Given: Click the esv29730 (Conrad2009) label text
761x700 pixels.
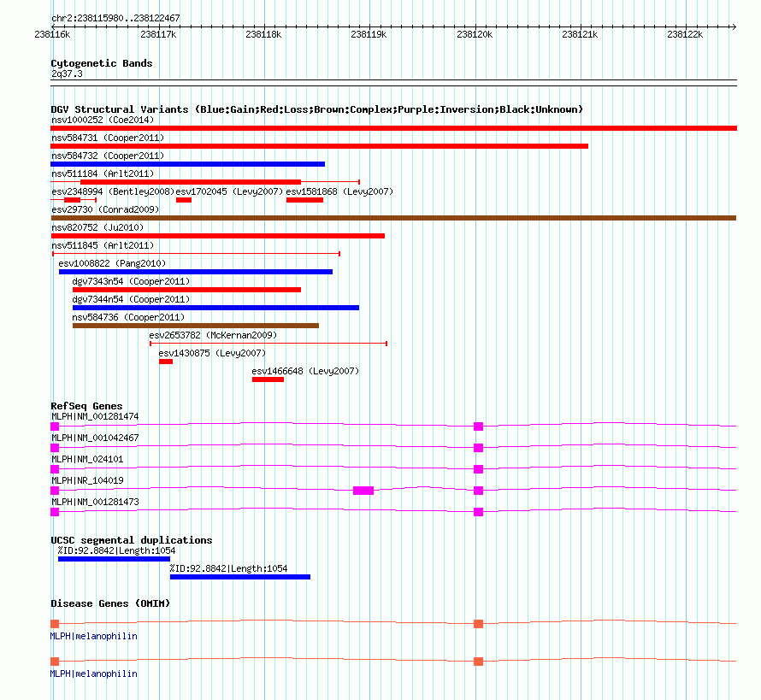Looking at the screenshot, I should (x=105, y=209).
